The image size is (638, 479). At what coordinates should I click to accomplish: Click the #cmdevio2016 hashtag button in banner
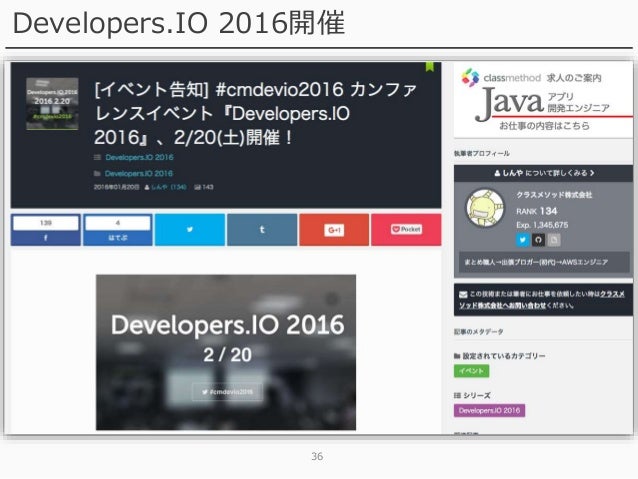pos(227,392)
